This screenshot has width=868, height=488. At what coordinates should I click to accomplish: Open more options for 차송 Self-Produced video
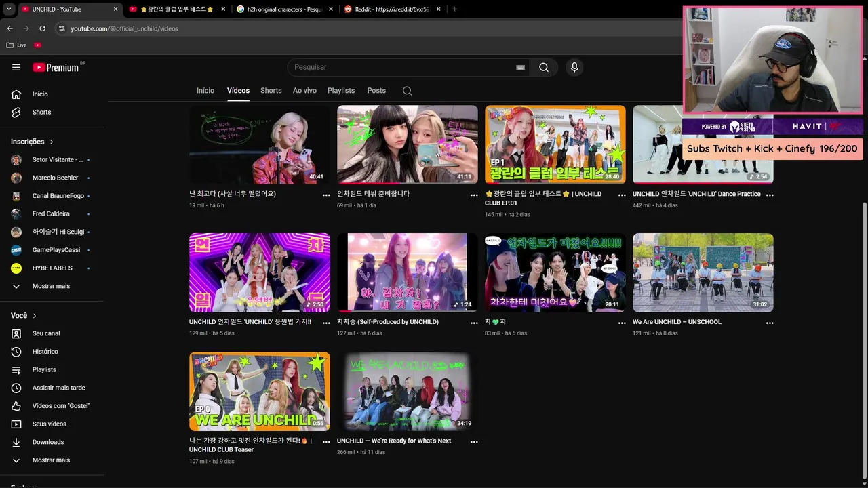[474, 323]
